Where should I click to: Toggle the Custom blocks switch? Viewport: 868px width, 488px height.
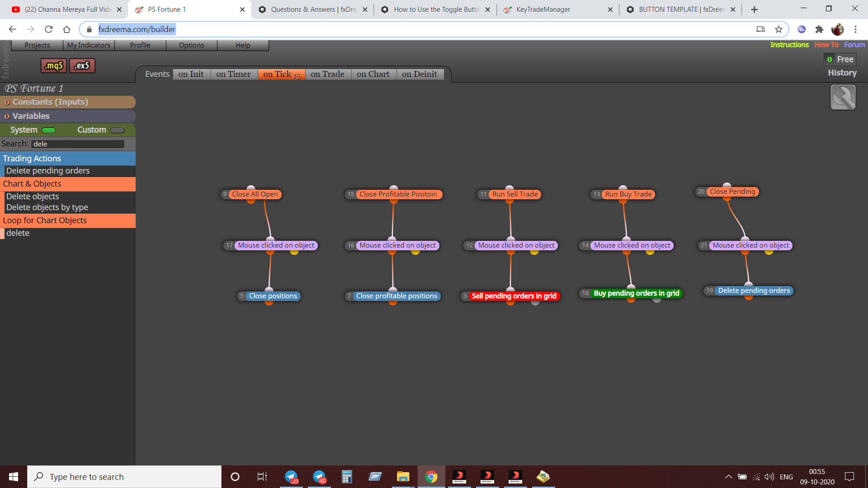(117, 130)
